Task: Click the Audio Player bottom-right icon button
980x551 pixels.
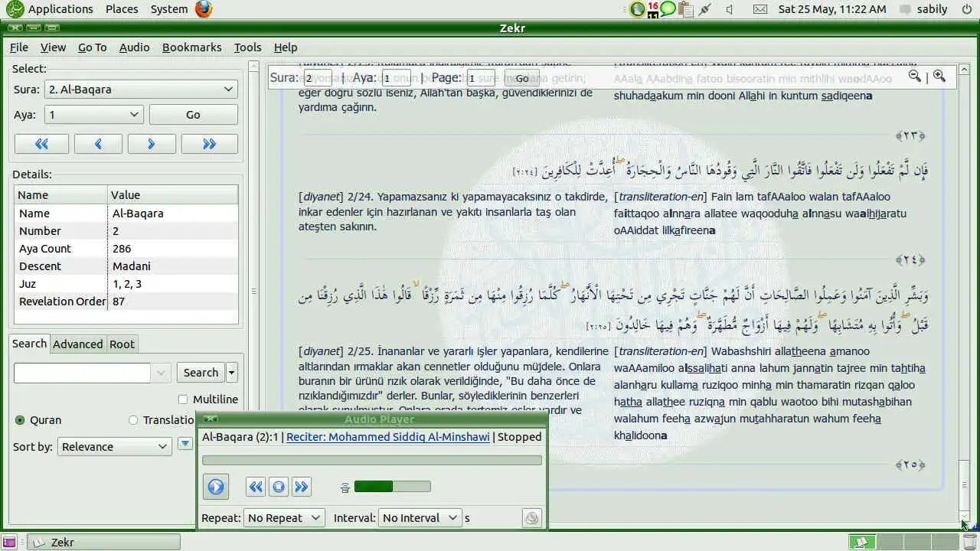Action: pyautogui.click(x=531, y=518)
